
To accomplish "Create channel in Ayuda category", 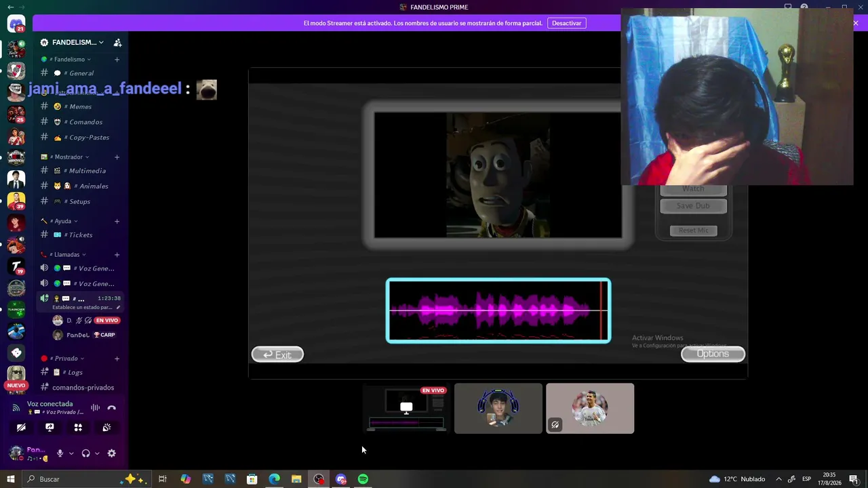I will tap(117, 221).
